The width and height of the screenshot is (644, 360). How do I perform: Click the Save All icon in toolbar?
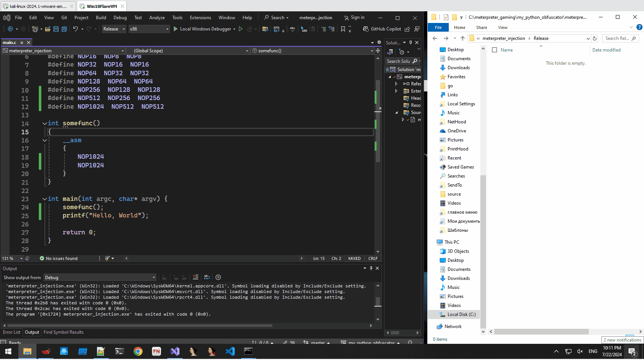[64, 29]
